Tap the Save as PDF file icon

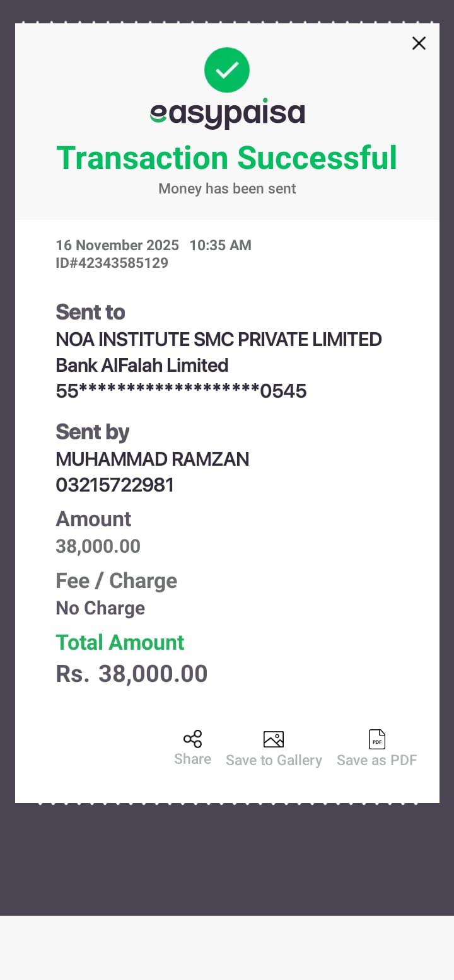[377, 739]
